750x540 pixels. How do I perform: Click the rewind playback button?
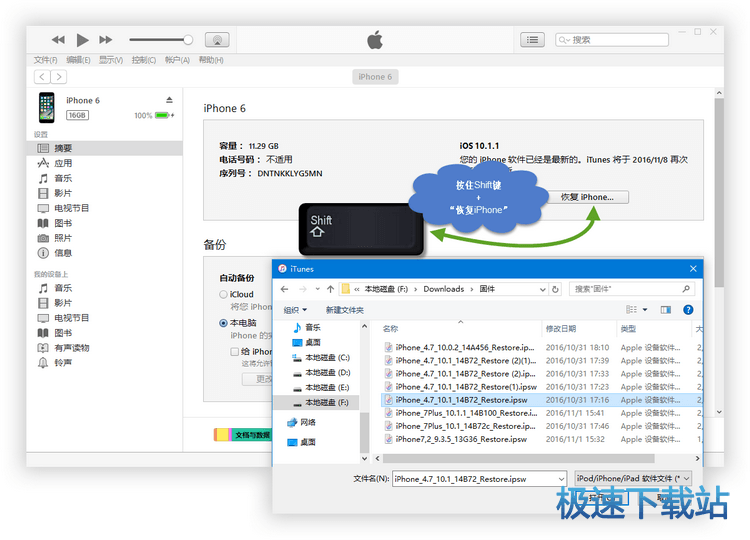[x=58, y=40]
